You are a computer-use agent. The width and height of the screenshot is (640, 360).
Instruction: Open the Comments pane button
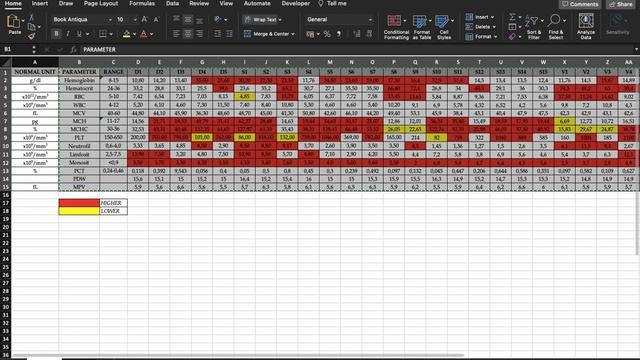[580, 4]
